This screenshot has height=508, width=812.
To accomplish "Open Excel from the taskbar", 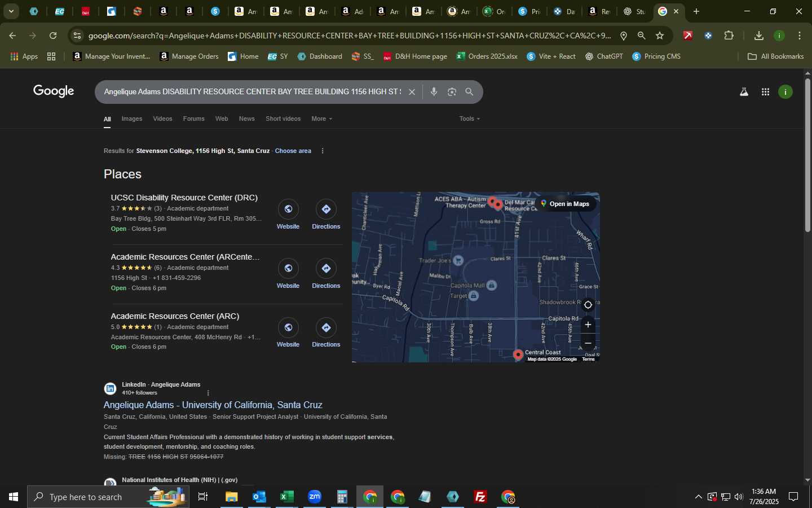I will (x=287, y=497).
